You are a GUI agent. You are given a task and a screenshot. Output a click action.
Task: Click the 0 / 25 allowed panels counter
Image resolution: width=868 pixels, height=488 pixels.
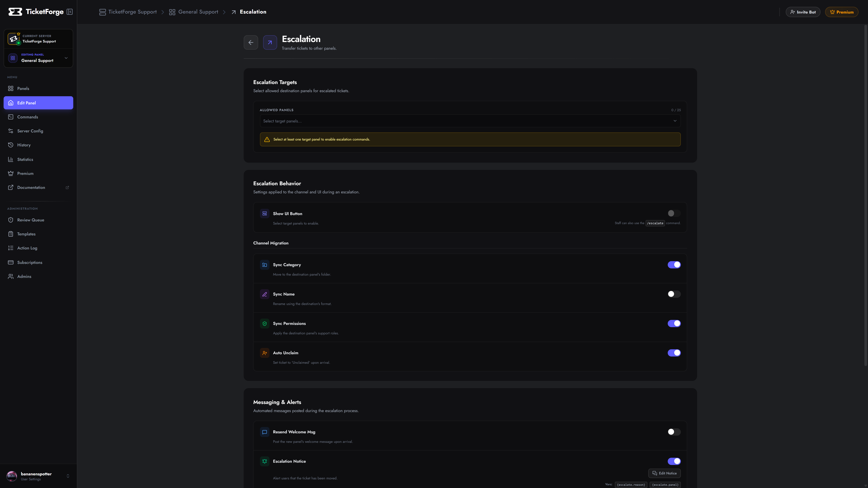click(x=676, y=110)
